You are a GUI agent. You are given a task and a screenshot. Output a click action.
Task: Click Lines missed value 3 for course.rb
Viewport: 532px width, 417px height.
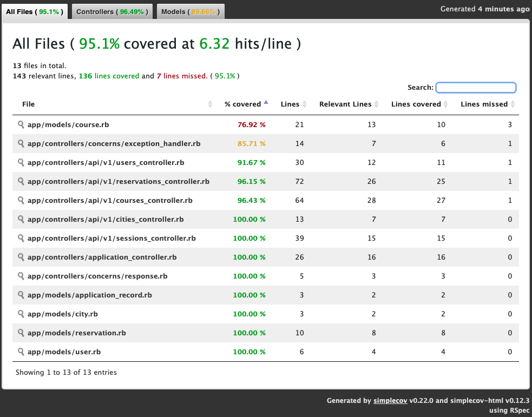(510, 125)
